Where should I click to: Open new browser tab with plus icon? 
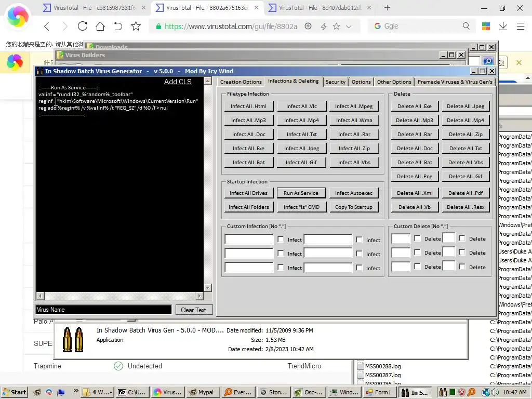point(387,7)
